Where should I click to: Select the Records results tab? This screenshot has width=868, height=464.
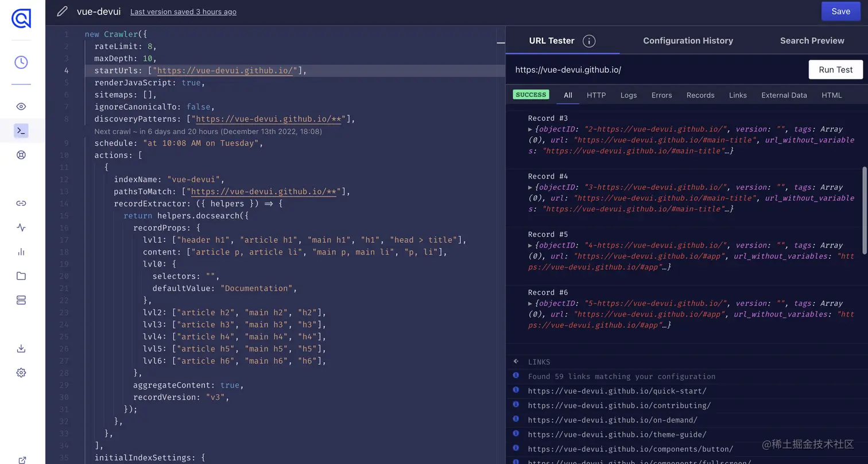(700, 95)
